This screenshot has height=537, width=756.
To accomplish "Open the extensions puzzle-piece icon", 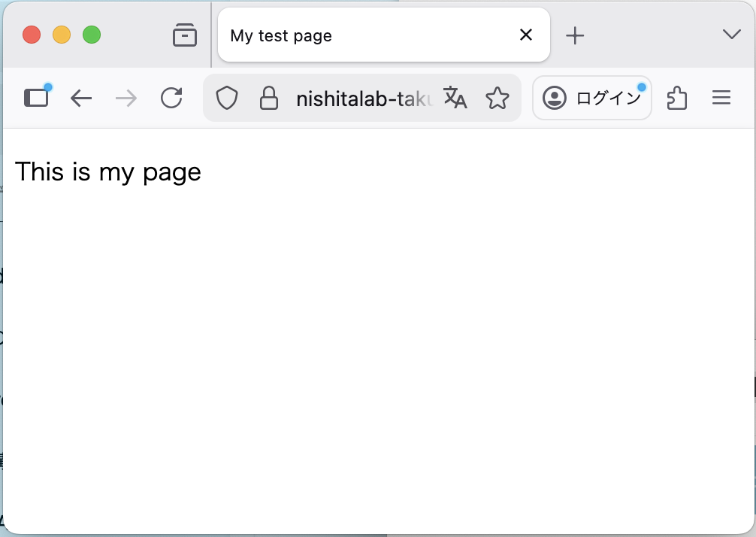I will coord(677,98).
